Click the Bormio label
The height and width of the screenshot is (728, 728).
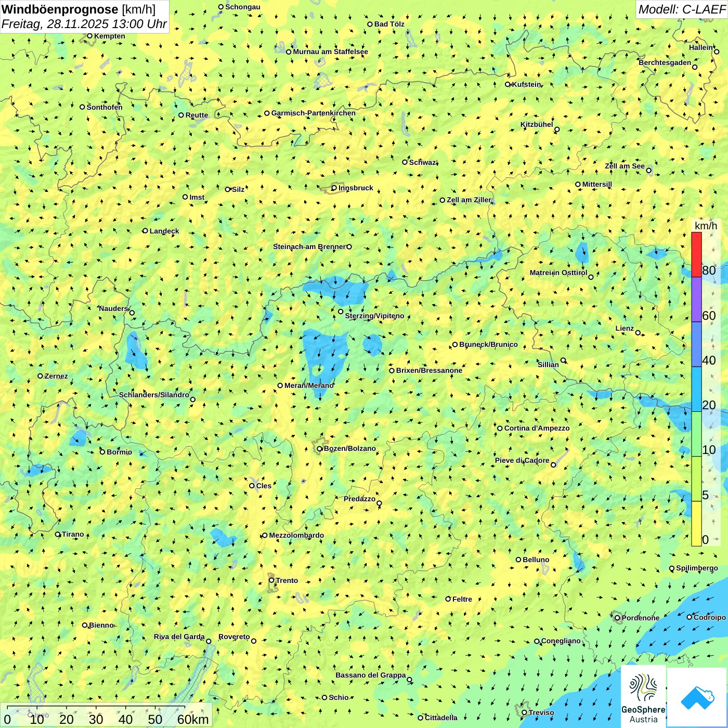[x=119, y=452]
